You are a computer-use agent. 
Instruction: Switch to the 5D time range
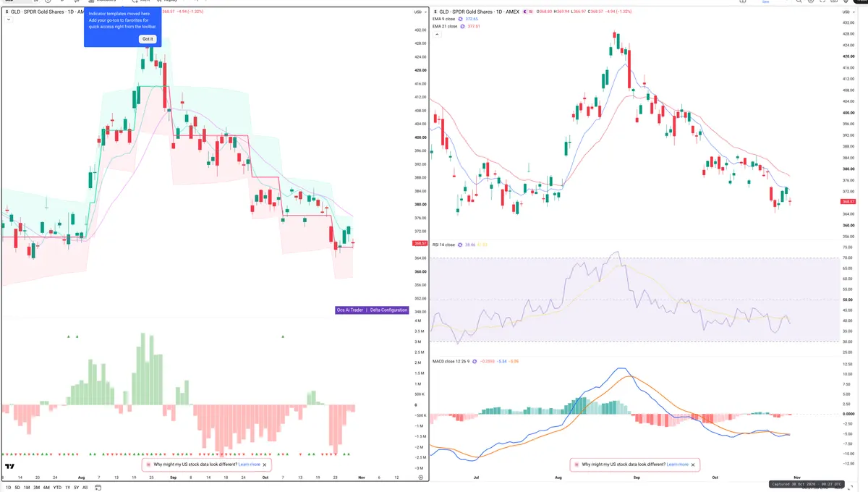17,488
